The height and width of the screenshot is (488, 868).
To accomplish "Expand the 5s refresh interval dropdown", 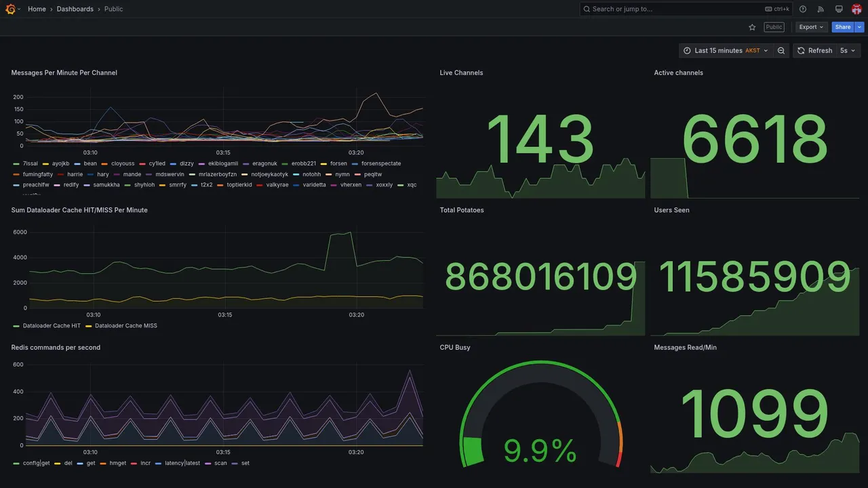I will [x=848, y=51].
